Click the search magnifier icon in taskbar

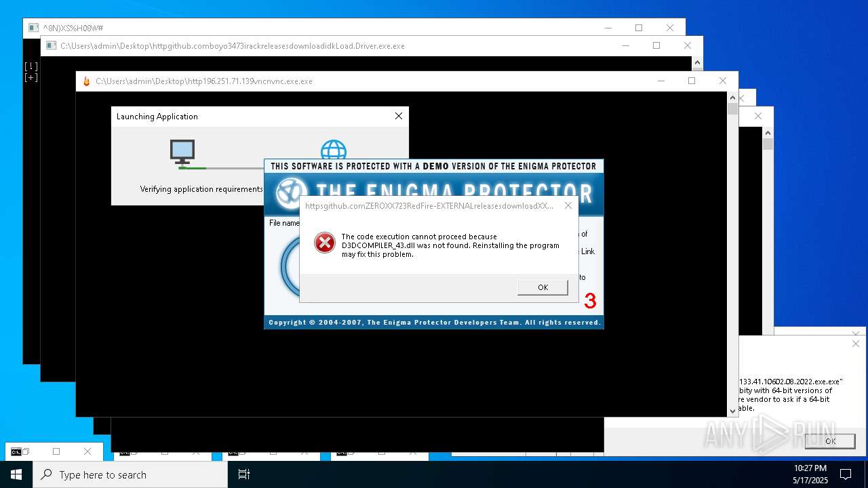click(x=46, y=474)
